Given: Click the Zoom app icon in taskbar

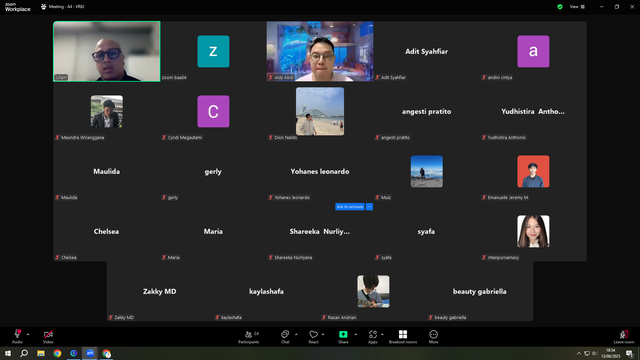Looking at the screenshot, I should pos(90,353).
